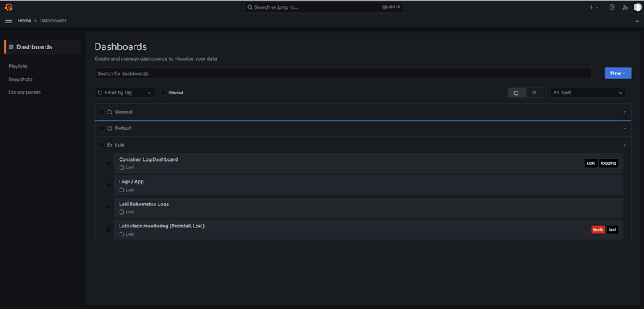Viewport: 644px width, 309px height.
Task: Open the user profile avatar
Action: click(637, 7)
